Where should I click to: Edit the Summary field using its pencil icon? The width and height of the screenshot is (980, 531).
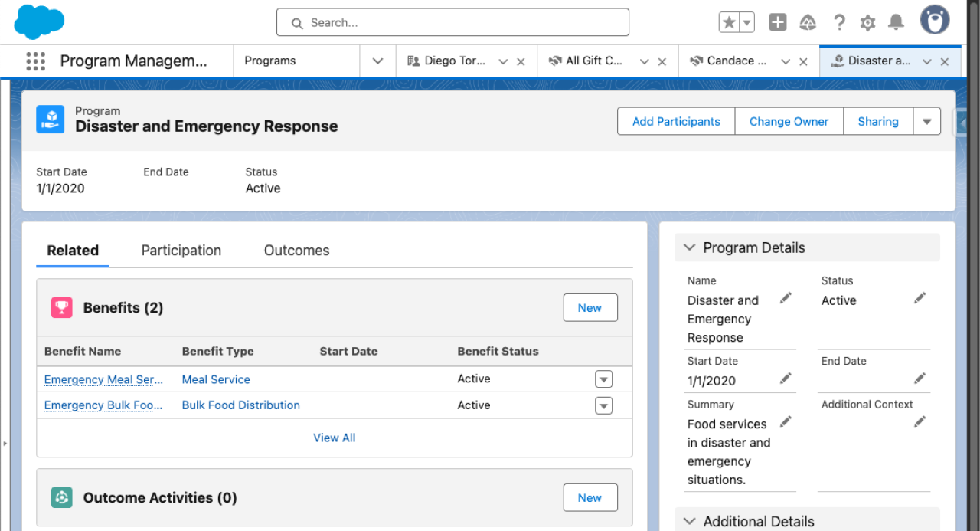coord(786,420)
